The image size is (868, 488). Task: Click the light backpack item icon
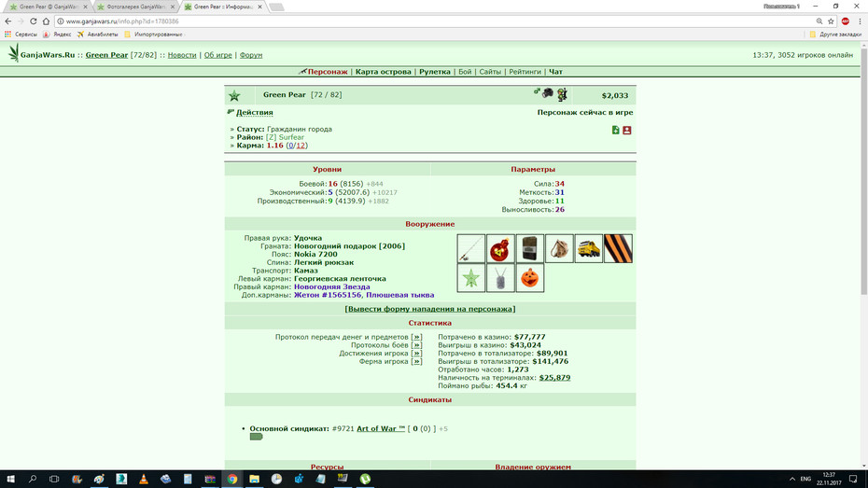(559, 248)
